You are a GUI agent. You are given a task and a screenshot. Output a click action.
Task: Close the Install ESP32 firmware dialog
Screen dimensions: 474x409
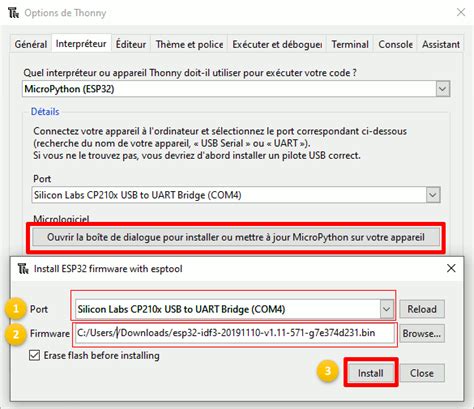(451, 268)
